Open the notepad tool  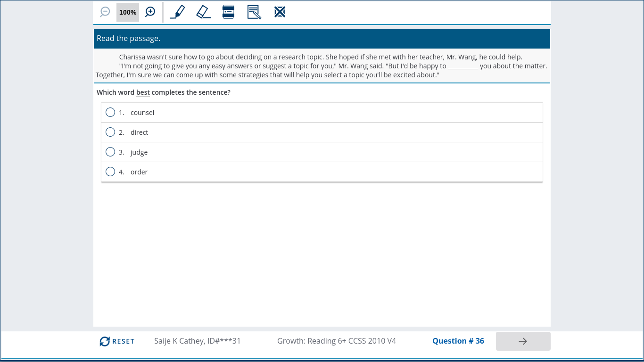click(x=254, y=12)
